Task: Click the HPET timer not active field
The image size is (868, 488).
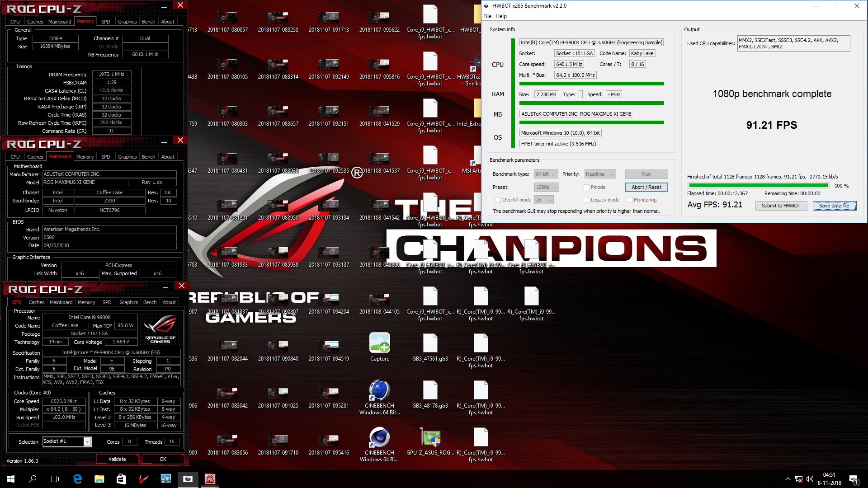Action: click(x=558, y=144)
